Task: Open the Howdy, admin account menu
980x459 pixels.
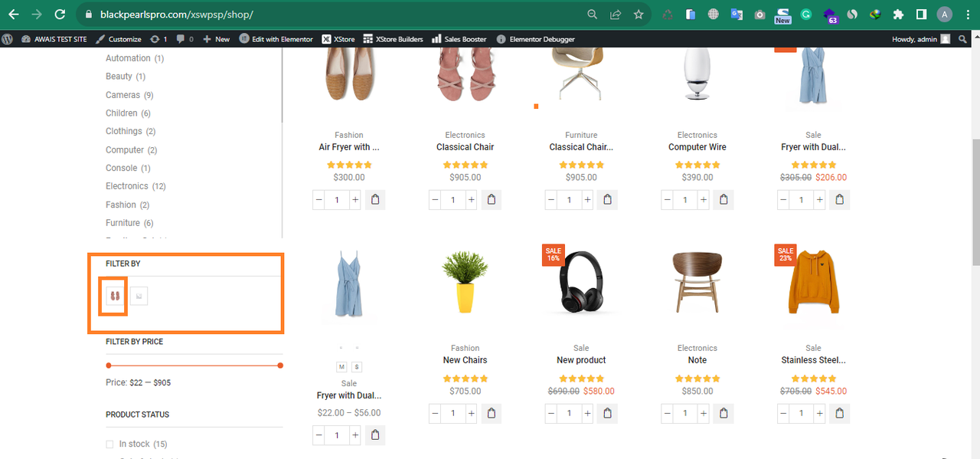Action: (921, 39)
